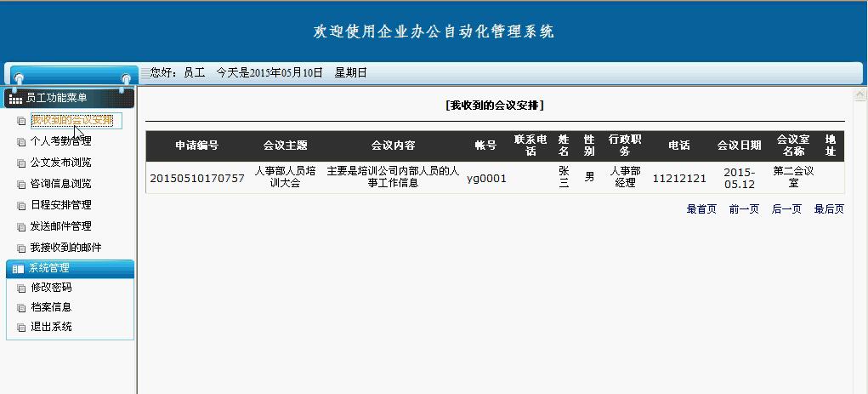Select 修改密码 under 系统管理
The image size is (868, 394).
(x=52, y=287)
